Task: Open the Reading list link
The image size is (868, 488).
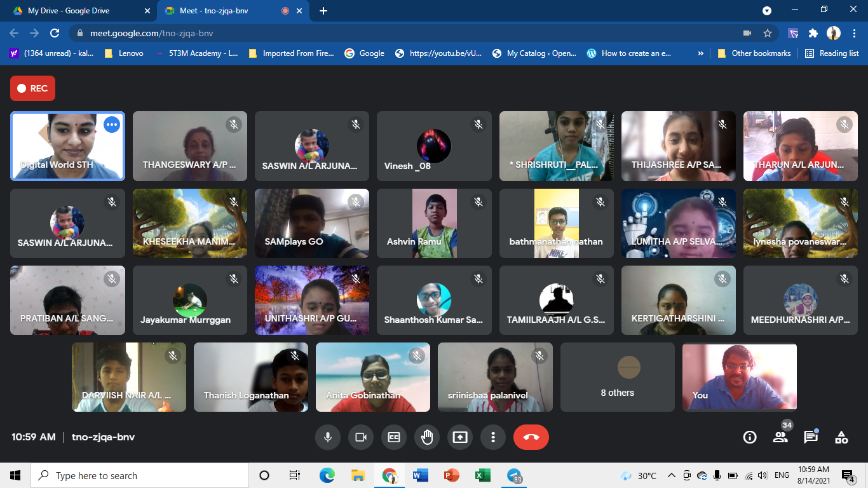Action: point(832,53)
